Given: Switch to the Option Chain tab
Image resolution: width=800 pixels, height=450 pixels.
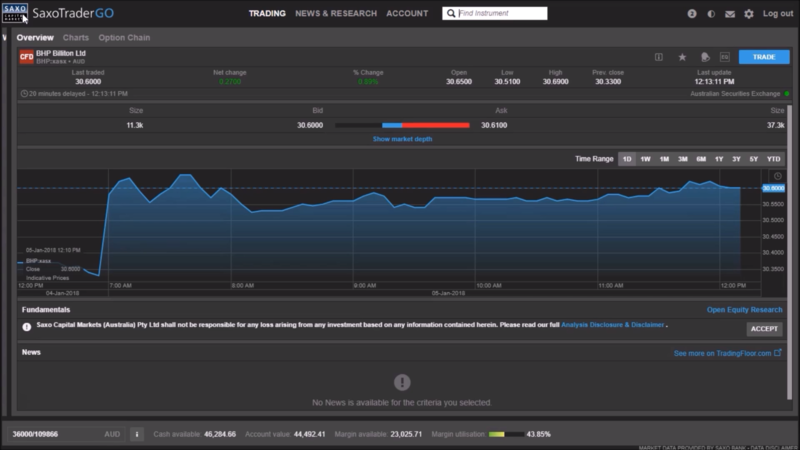Looking at the screenshot, I should click(x=124, y=37).
